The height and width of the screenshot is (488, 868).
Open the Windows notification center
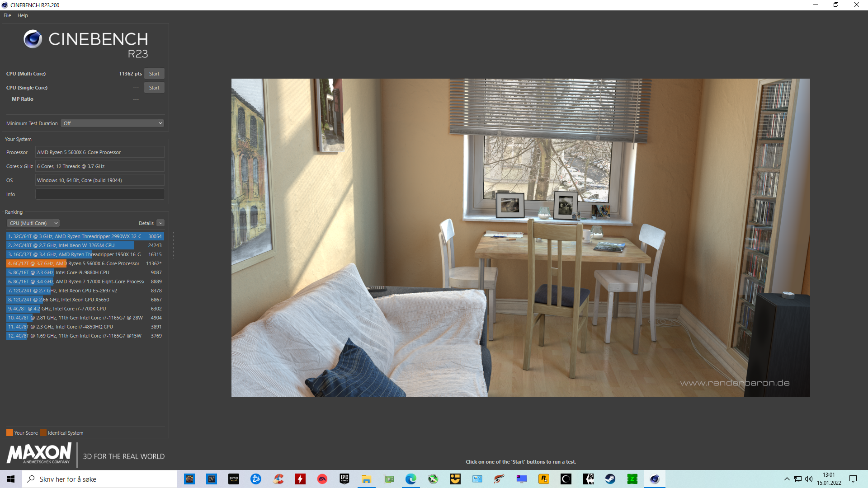[853, 479]
